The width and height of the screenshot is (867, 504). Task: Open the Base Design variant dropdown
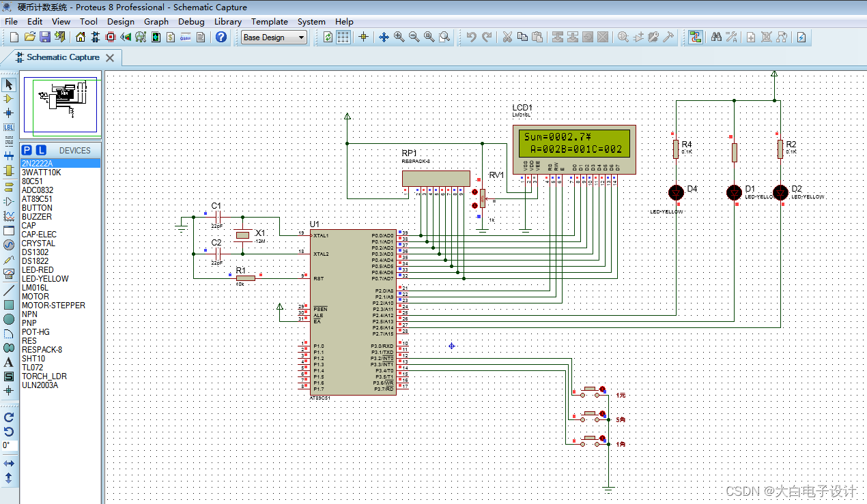[274, 38]
